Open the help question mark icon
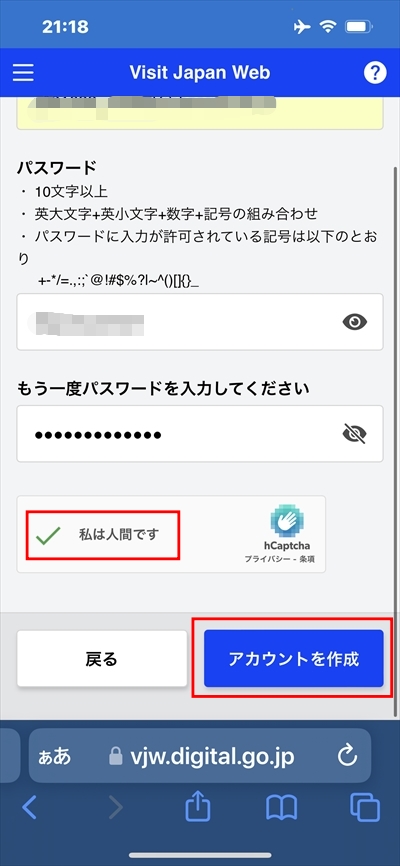Image resolution: width=400 pixels, height=866 pixels. point(375,72)
